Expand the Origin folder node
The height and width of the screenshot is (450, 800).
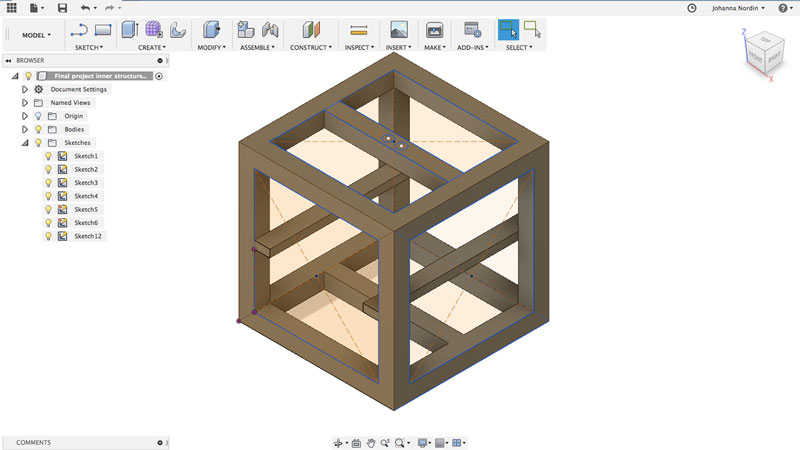24,116
